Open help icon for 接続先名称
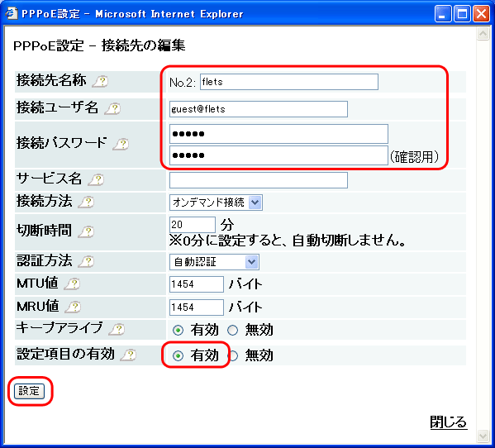Viewport: 495px width, 448px height. pyautogui.click(x=100, y=82)
